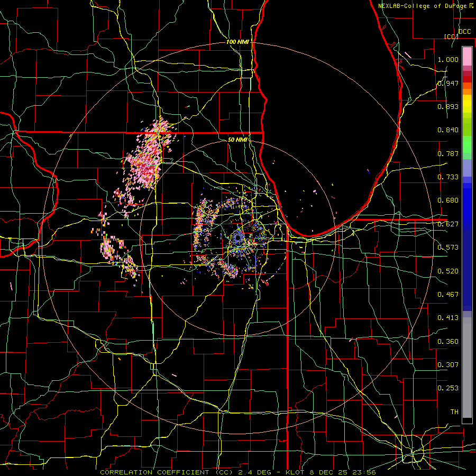The height and width of the screenshot is (476, 476).
Task: Click the 0.680 scale label
Action: (448, 200)
